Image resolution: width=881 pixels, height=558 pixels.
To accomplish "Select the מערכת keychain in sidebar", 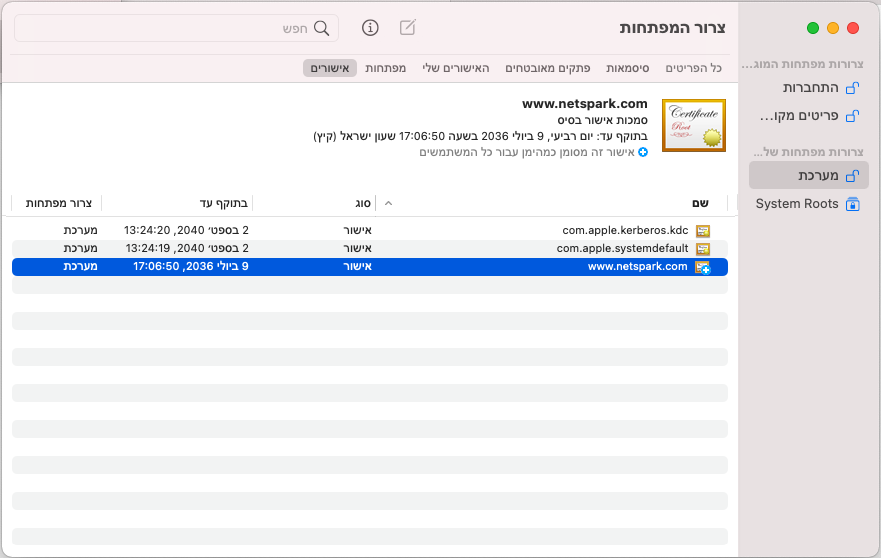I will (809, 176).
